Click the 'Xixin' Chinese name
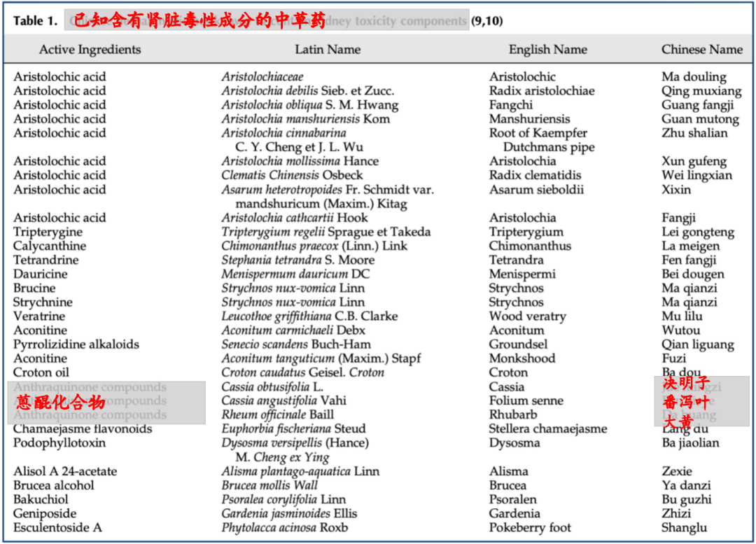756x544 pixels. pos(676,190)
